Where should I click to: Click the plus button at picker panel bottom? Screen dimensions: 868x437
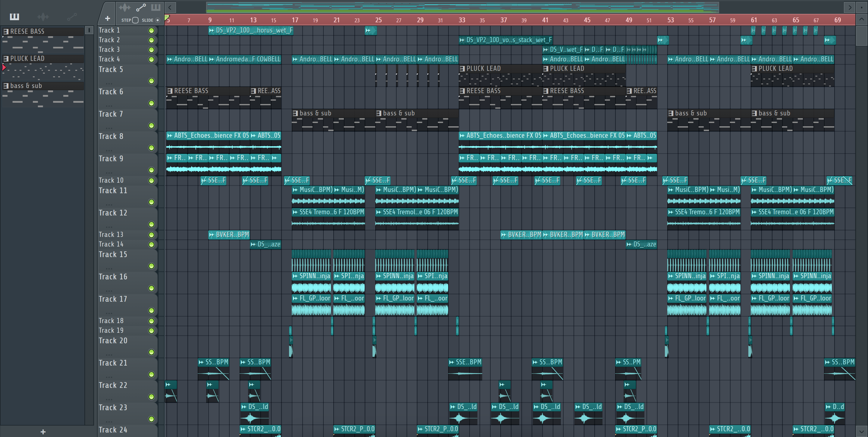point(43,432)
